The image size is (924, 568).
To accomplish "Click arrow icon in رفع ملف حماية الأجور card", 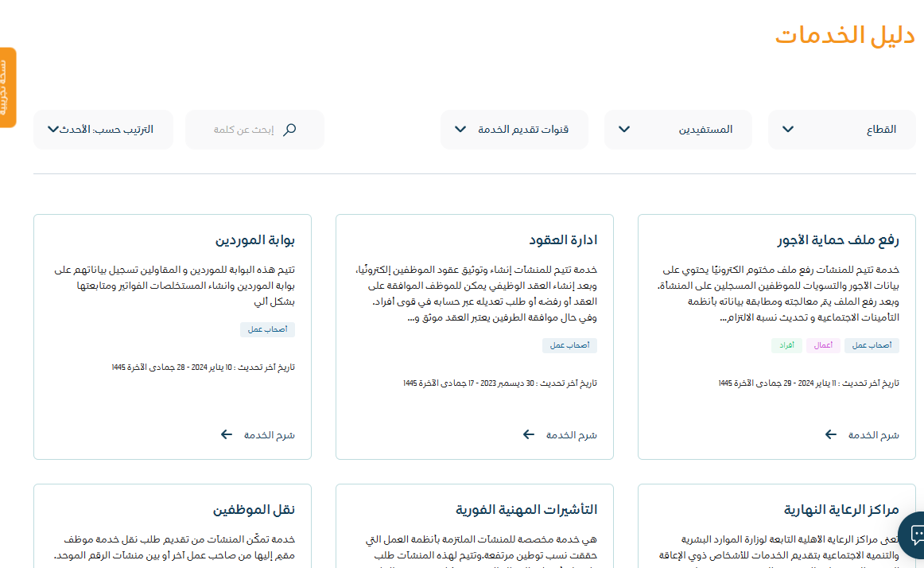I will 831,434.
